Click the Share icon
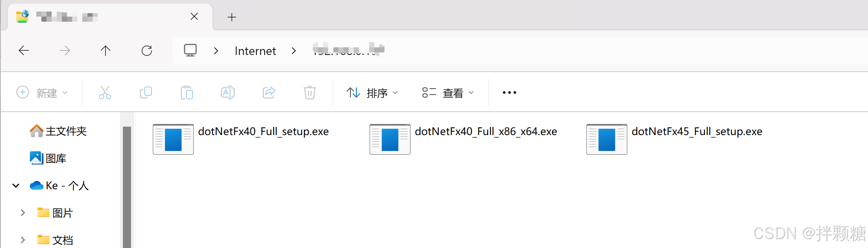Viewport: 868px width, 248px height. click(269, 92)
